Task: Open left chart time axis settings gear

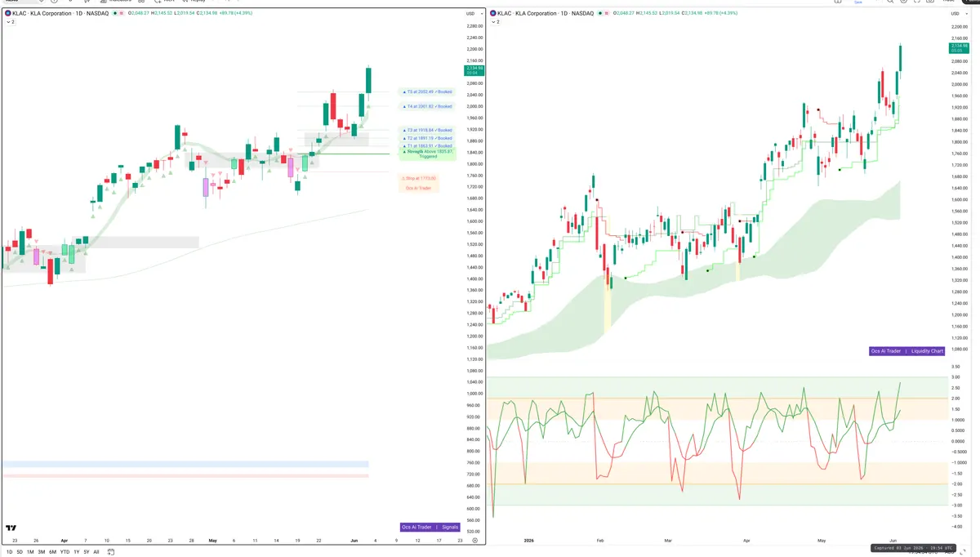Action: point(474,541)
